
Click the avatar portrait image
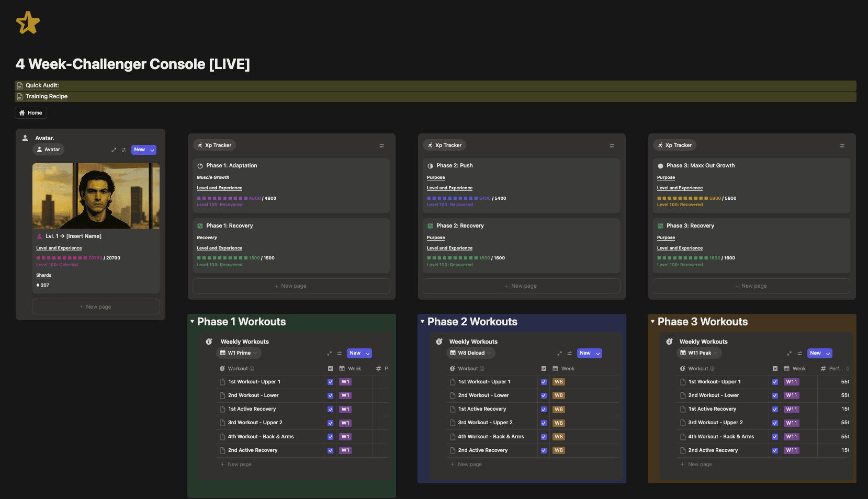(x=96, y=196)
